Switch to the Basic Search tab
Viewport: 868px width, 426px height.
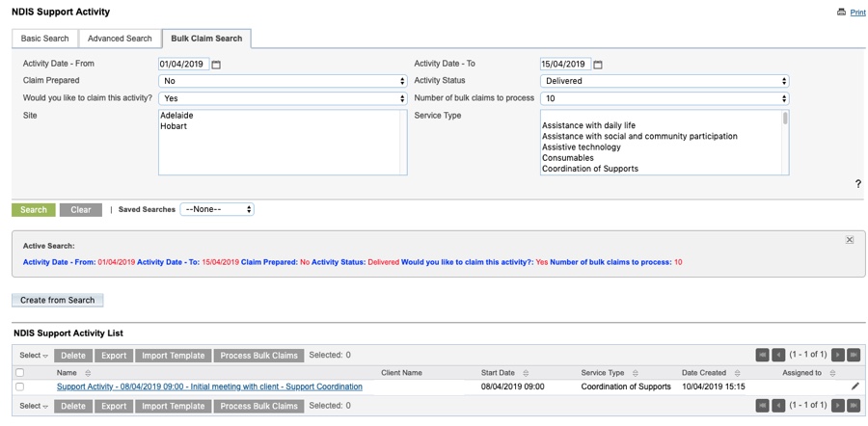coord(44,39)
